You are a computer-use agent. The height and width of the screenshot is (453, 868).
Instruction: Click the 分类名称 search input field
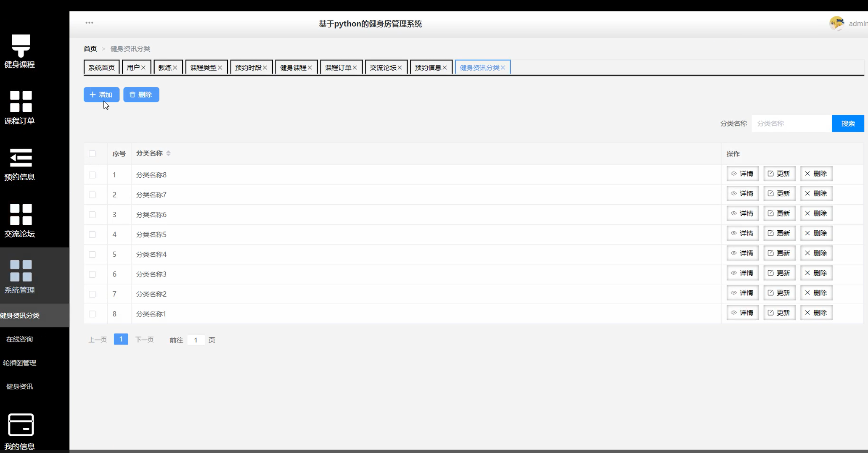click(x=791, y=124)
